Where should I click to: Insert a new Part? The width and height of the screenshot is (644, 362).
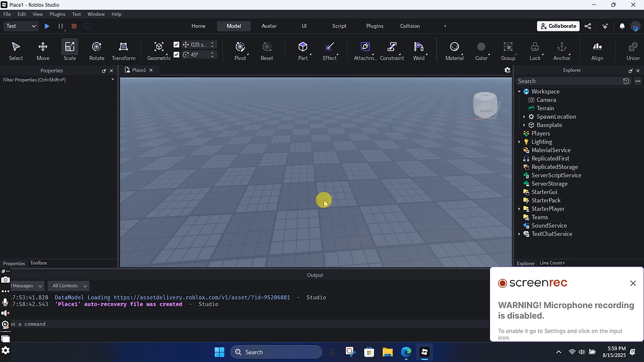(303, 50)
